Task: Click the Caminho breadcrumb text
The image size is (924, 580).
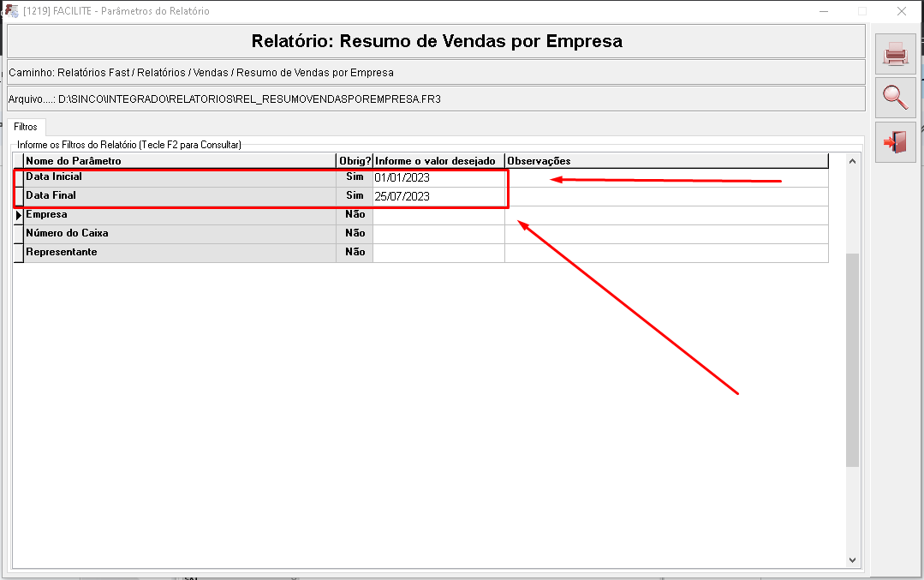Action: [201, 73]
